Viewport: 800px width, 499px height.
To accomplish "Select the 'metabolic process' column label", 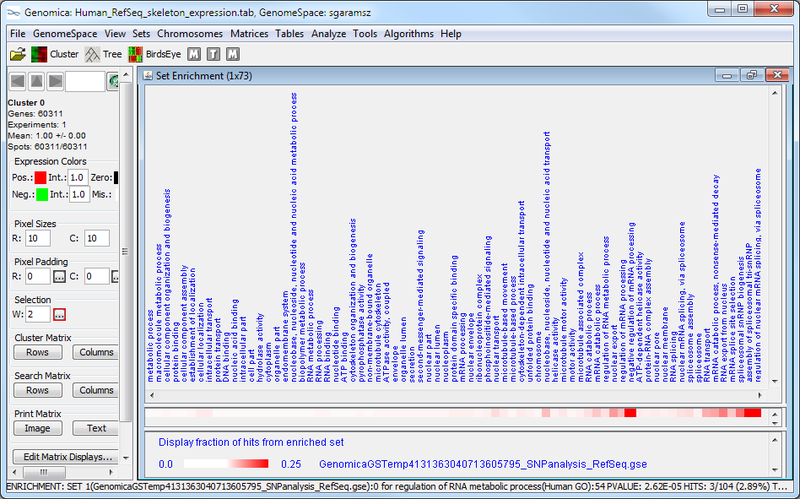I will click(151, 345).
